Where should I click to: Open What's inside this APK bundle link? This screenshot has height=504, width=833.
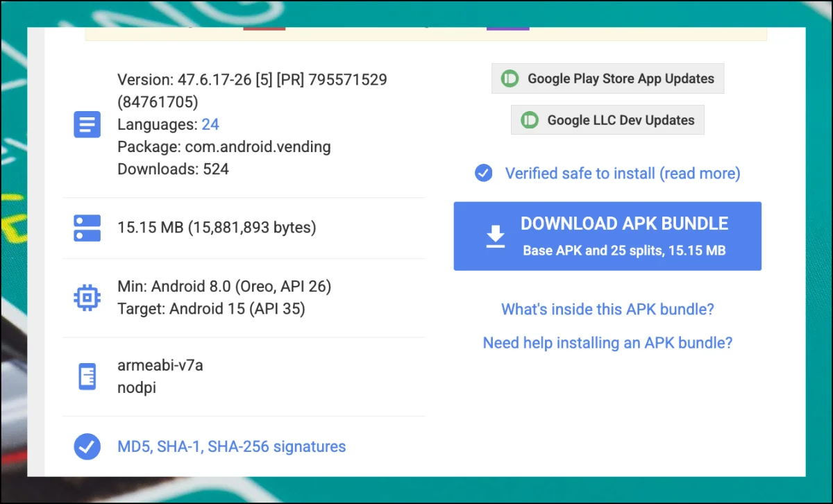[x=607, y=309]
